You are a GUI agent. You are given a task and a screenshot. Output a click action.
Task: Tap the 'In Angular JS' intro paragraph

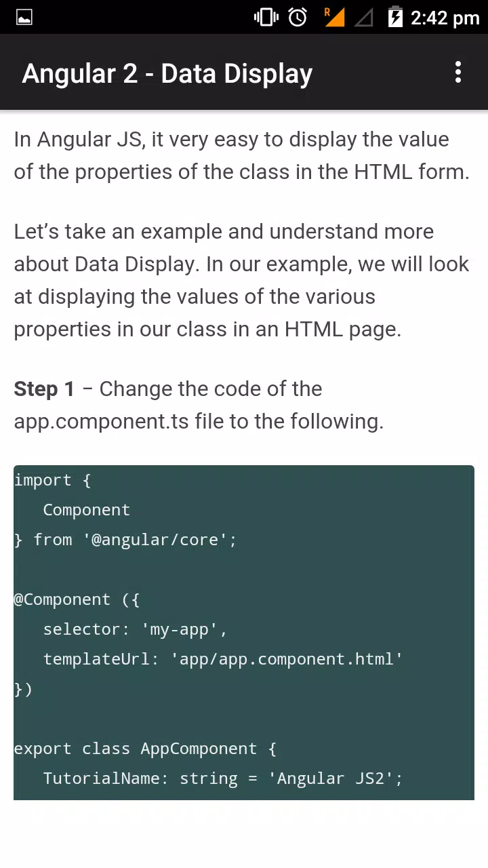(x=242, y=155)
